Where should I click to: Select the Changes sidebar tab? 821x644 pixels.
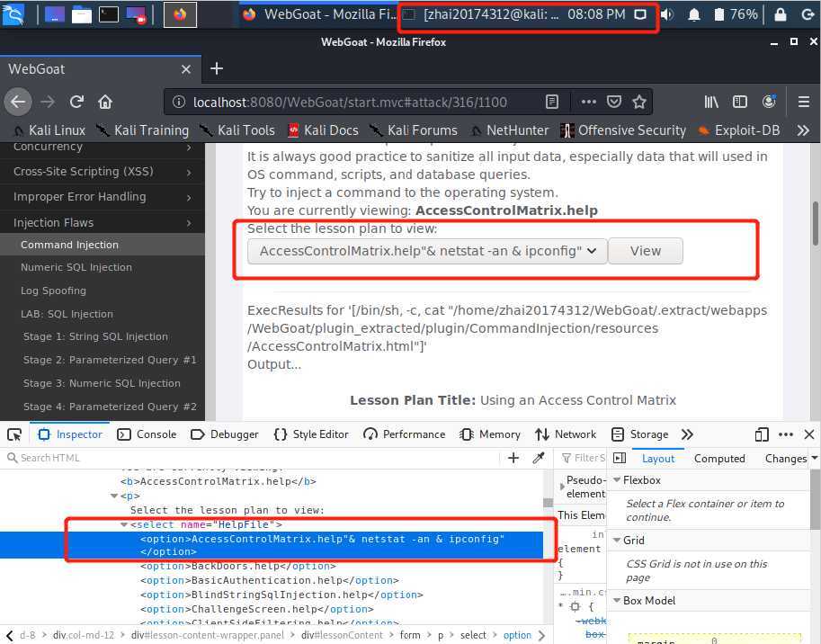[x=785, y=458]
